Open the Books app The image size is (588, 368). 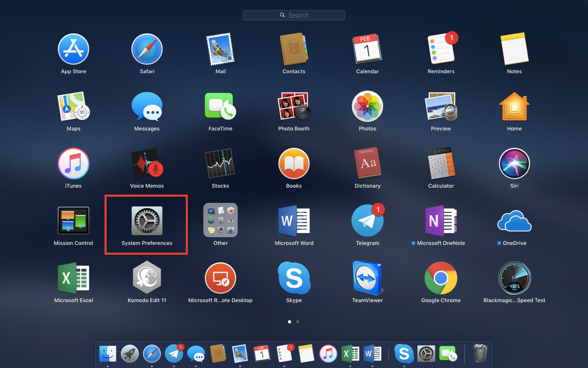(x=294, y=164)
